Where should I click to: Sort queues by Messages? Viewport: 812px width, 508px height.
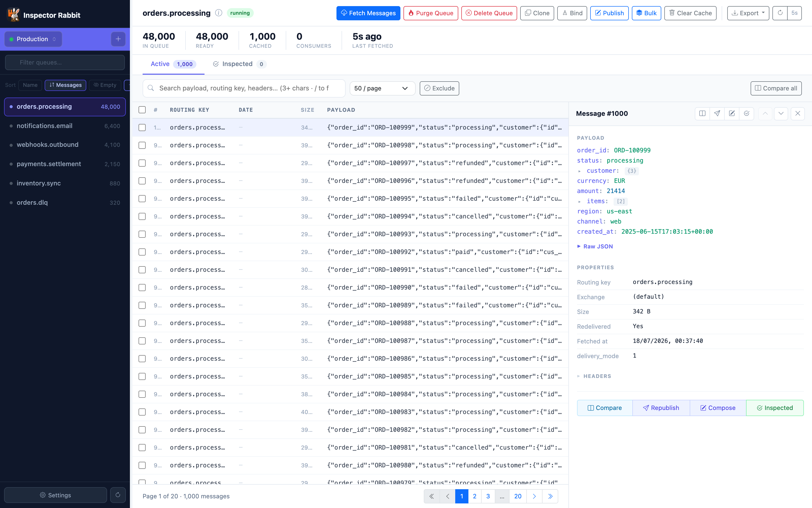[65, 85]
